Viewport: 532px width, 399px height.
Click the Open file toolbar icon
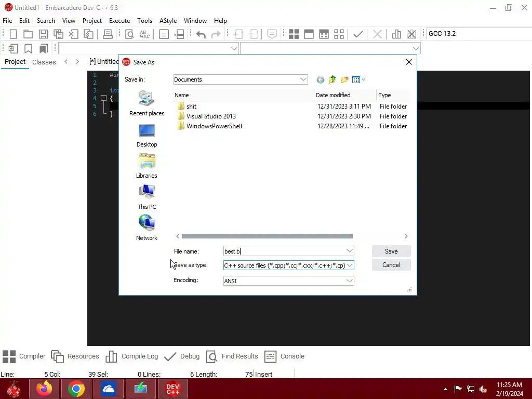28,34
